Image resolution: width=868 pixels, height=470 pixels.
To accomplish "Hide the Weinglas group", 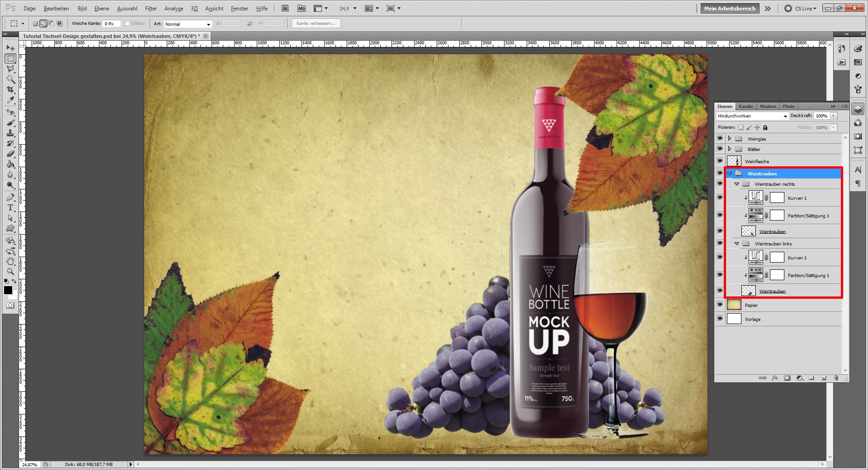I will [720, 139].
